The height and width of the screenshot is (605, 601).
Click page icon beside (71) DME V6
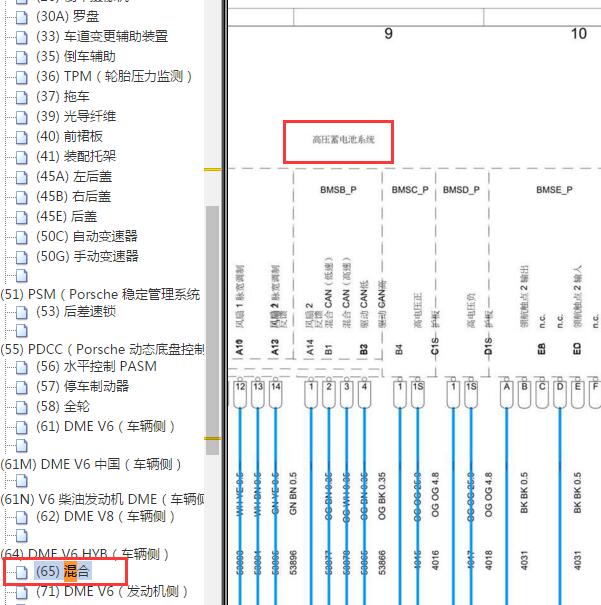click(x=22, y=592)
